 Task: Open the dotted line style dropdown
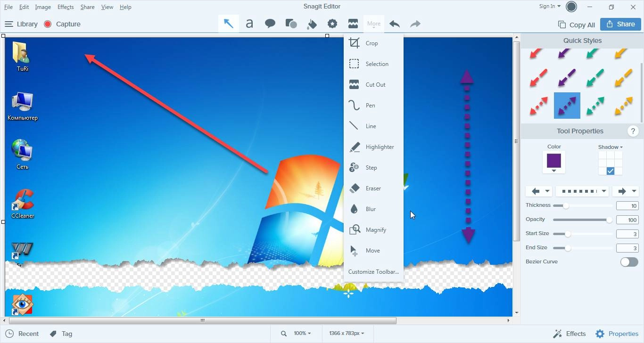(x=582, y=191)
